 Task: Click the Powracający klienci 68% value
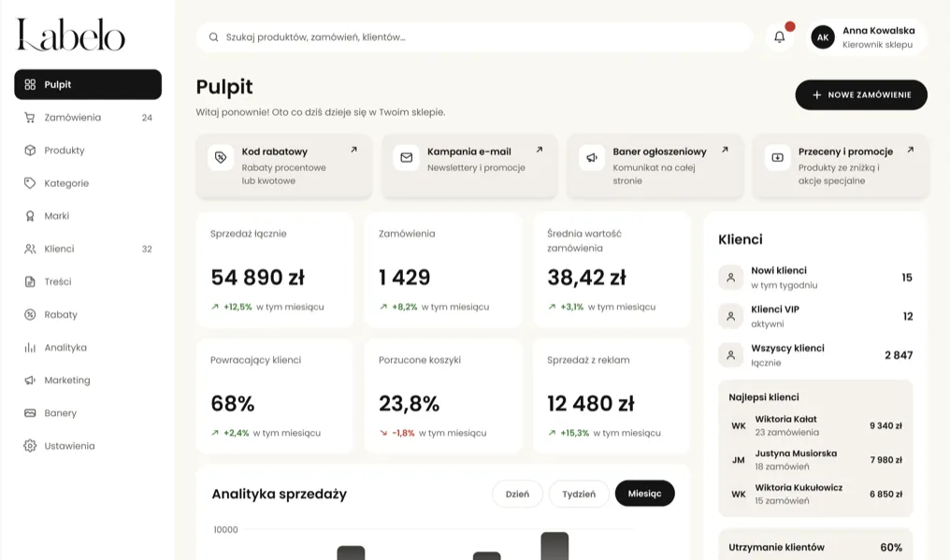(233, 404)
